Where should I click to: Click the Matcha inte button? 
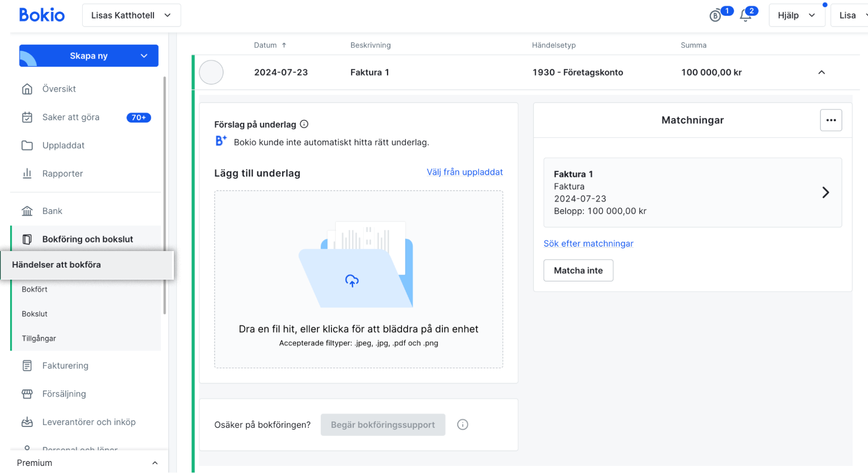pyautogui.click(x=578, y=270)
